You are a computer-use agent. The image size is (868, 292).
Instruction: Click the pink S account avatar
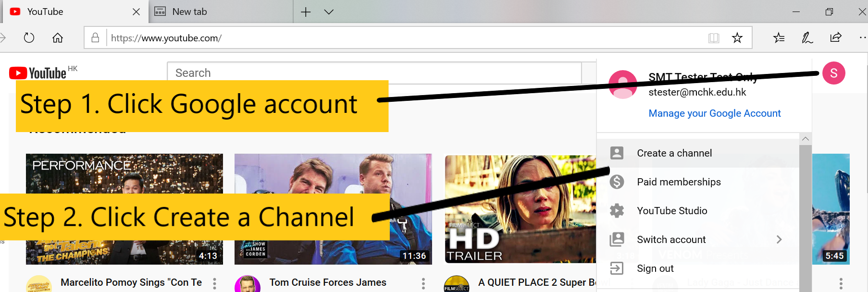[x=834, y=73]
